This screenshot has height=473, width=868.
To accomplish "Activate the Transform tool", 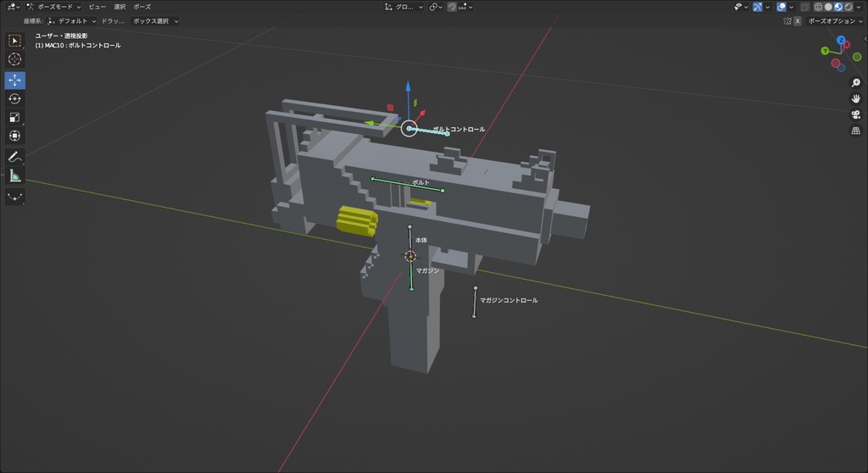I will pos(15,136).
